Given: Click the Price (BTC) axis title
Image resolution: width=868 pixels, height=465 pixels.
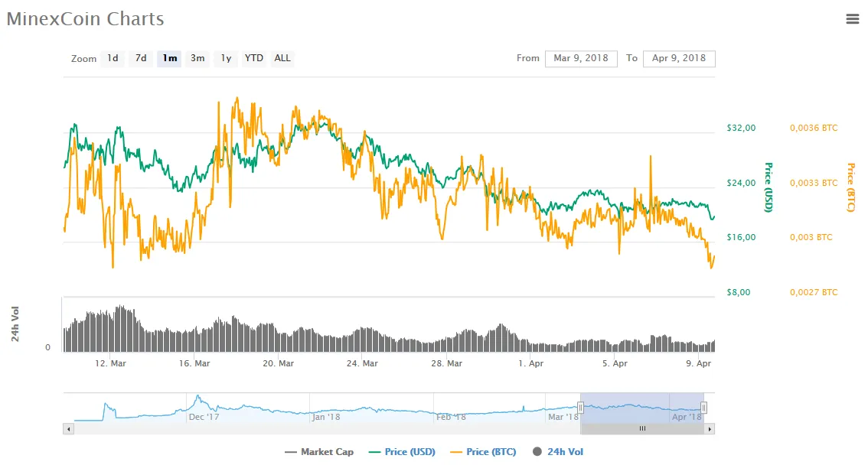Looking at the screenshot, I should 851,187.
